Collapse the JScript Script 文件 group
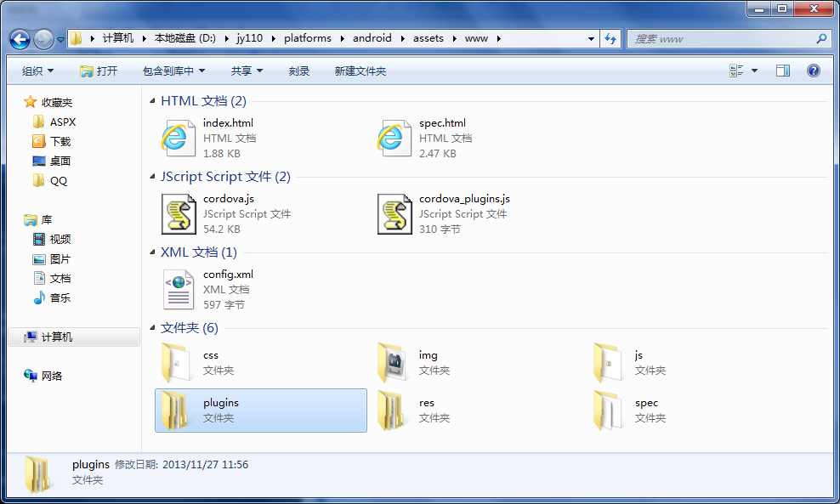The image size is (840, 504). [152, 176]
